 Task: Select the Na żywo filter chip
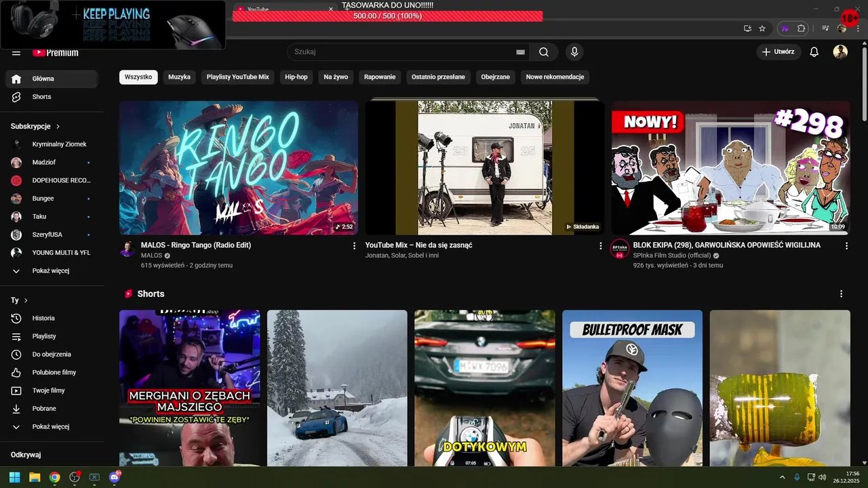pyautogui.click(x=336, y=77)
